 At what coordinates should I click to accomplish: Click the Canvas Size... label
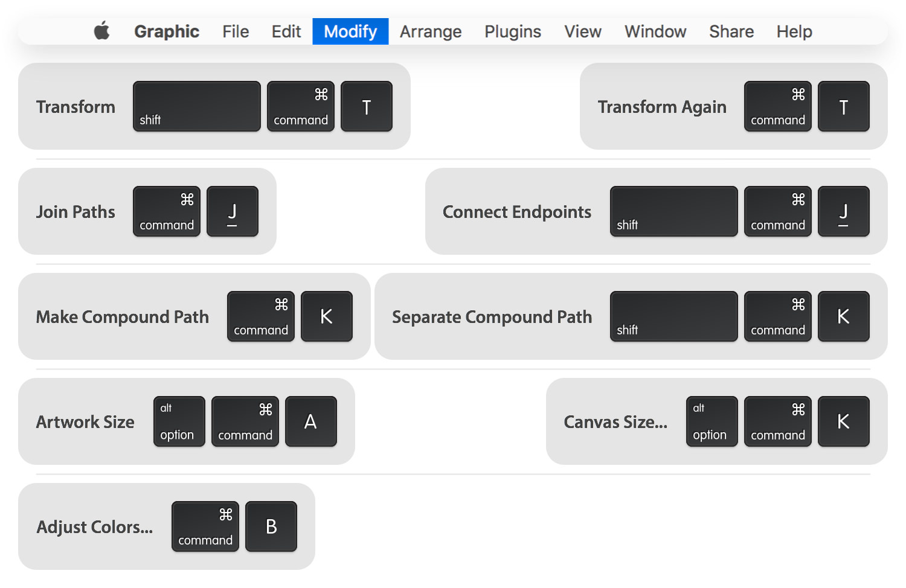[x=615, y=422]
